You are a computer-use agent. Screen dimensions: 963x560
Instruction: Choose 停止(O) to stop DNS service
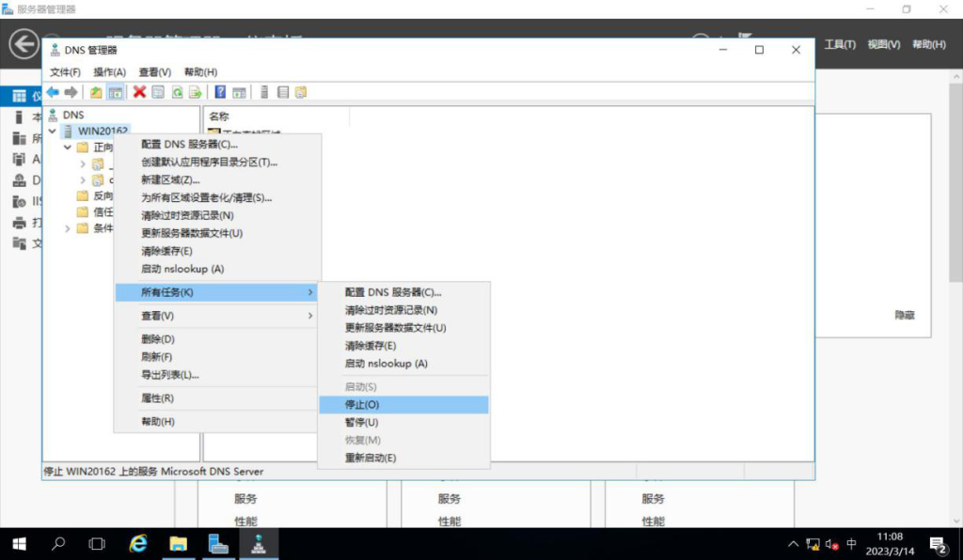click(x=403, y=404)
